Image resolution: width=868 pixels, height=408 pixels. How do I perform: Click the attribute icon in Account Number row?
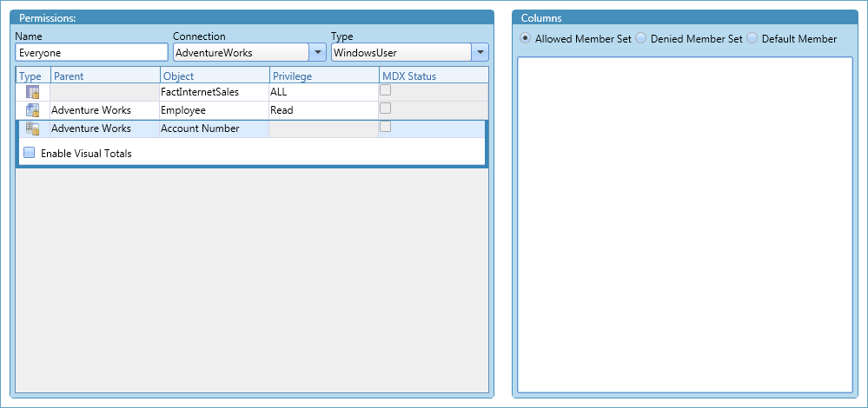[33, 128]
